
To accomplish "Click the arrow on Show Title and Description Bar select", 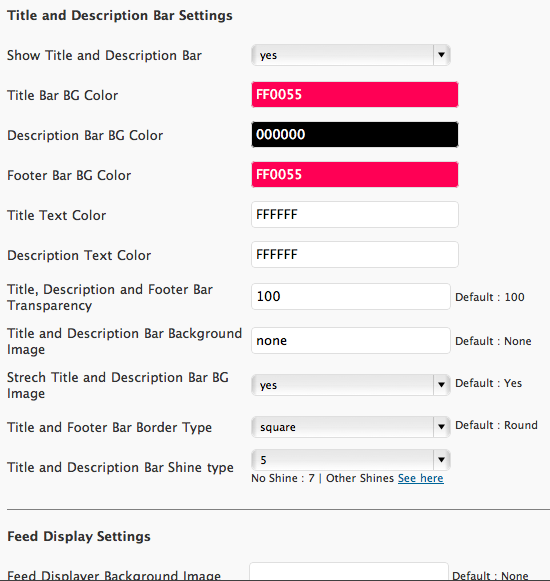I will 441,55.
